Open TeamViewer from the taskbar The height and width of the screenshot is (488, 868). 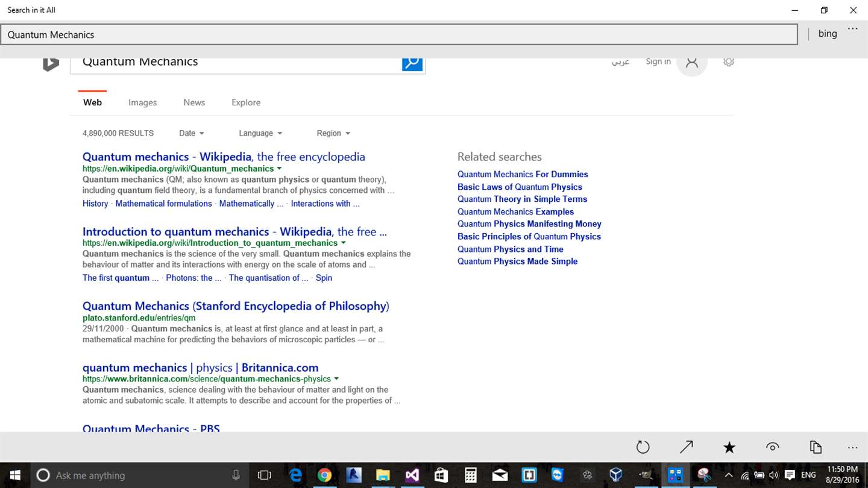[x=558, y=475]
